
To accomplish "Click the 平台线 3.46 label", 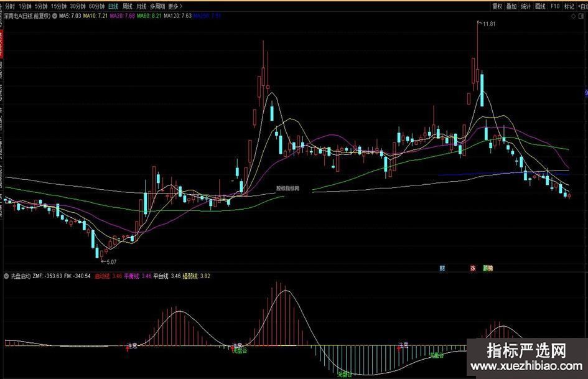I will [167, 276].
